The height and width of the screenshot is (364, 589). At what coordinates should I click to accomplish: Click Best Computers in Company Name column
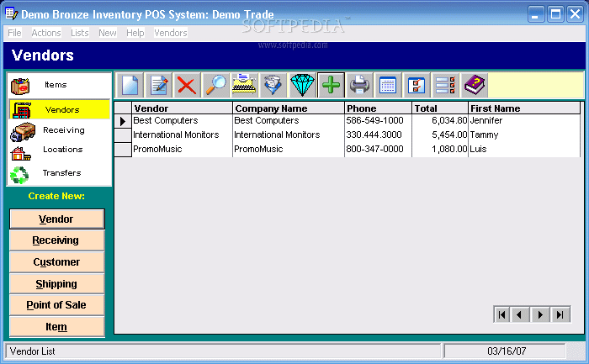click(267, 120)
